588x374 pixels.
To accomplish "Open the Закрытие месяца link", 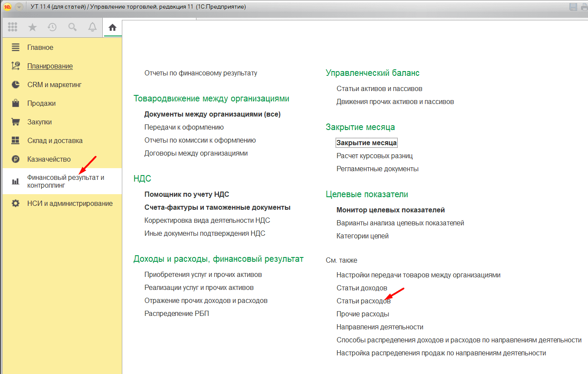I will point(366,143).
